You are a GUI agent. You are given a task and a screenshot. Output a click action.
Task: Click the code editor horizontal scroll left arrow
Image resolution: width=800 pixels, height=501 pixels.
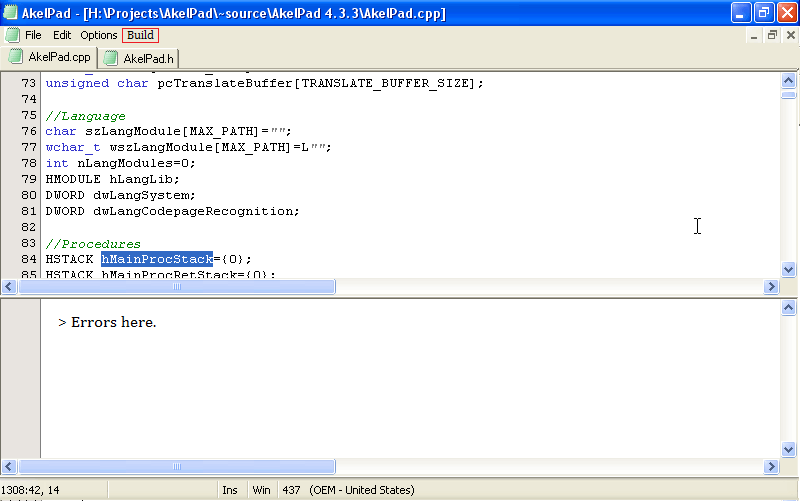[9, 287]
